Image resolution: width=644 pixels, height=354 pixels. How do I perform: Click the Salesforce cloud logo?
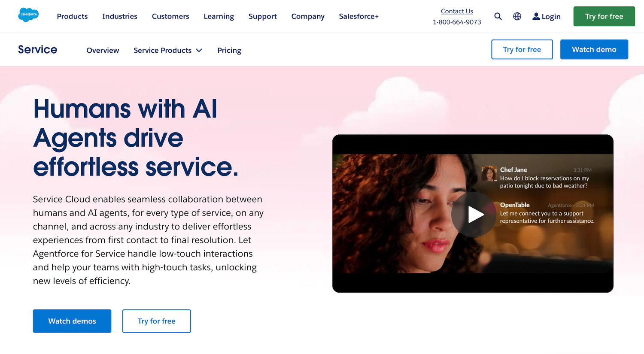click(x=29, y=15)
